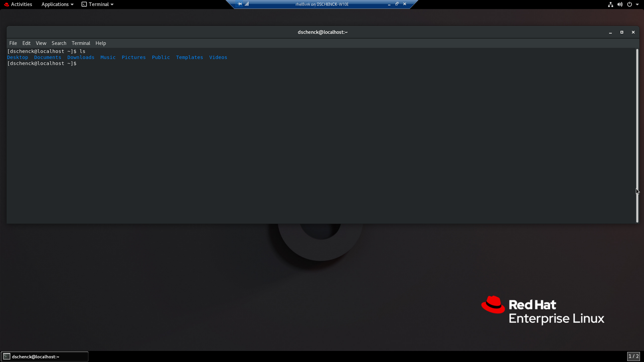644x362 pixels.
Task: Click the Red Hat logo beside Activities
Action: (6, 4)
